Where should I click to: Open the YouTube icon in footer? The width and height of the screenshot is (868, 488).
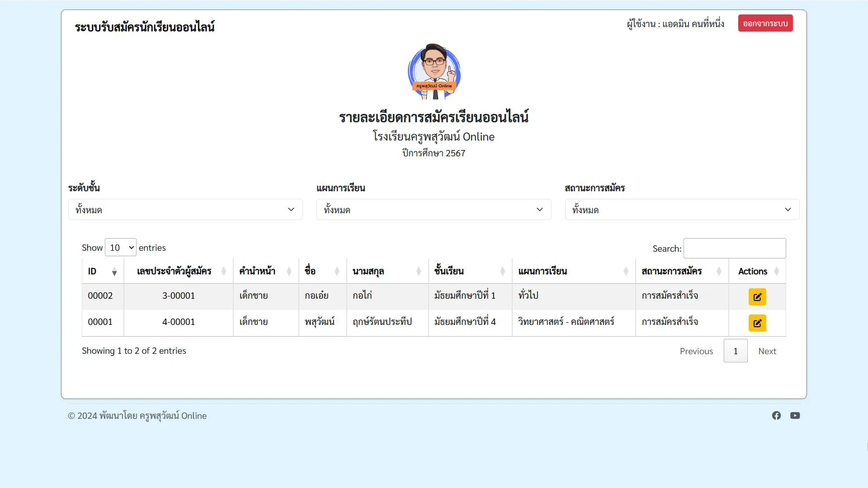click(x=795, y=416)
